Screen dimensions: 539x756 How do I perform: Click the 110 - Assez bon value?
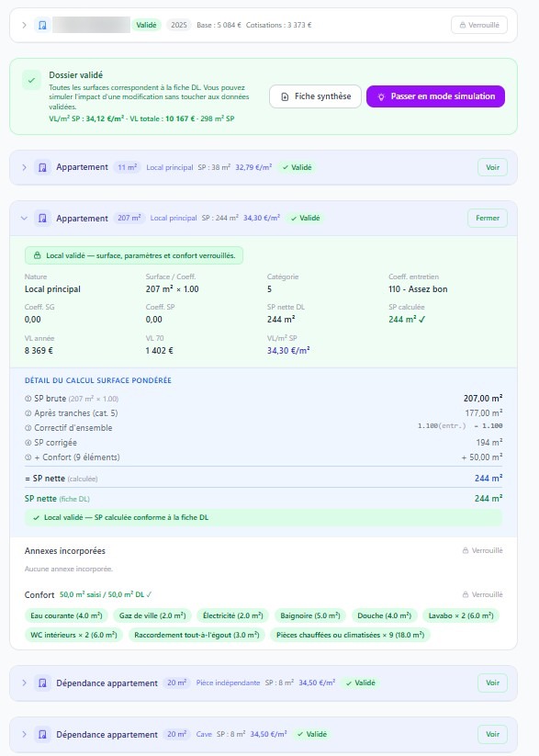point(418,289)
